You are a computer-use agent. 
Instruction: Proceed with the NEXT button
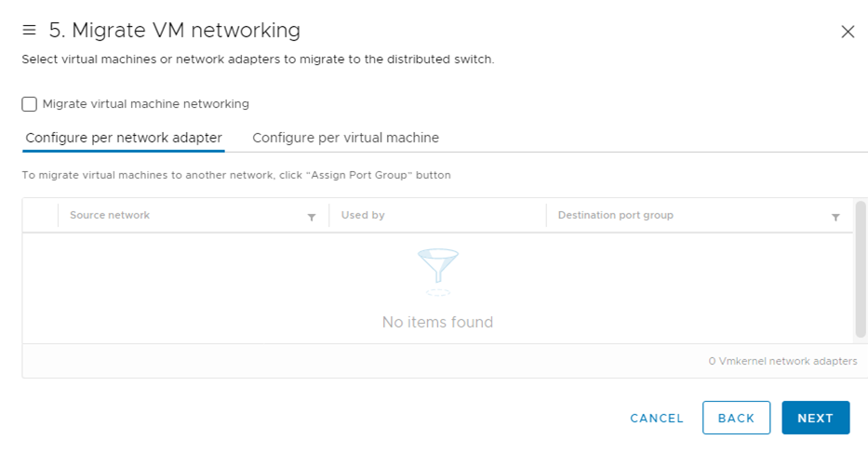pyautogui.click(x=815, y=418)
